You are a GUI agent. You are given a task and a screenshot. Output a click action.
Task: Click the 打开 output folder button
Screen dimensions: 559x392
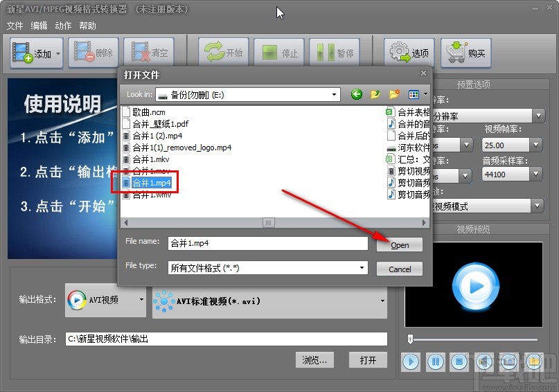pyautogui.click(x=368, y=360)
